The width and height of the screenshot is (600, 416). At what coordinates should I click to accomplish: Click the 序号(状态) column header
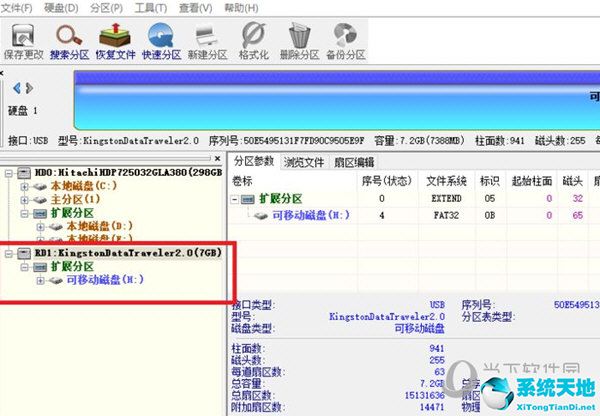tap(386, 181)
